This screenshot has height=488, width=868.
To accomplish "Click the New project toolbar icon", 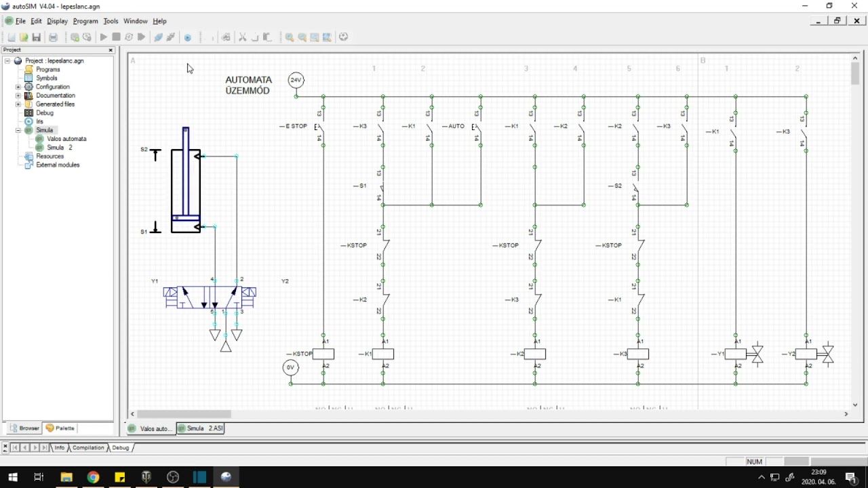I will coord(12,37).
